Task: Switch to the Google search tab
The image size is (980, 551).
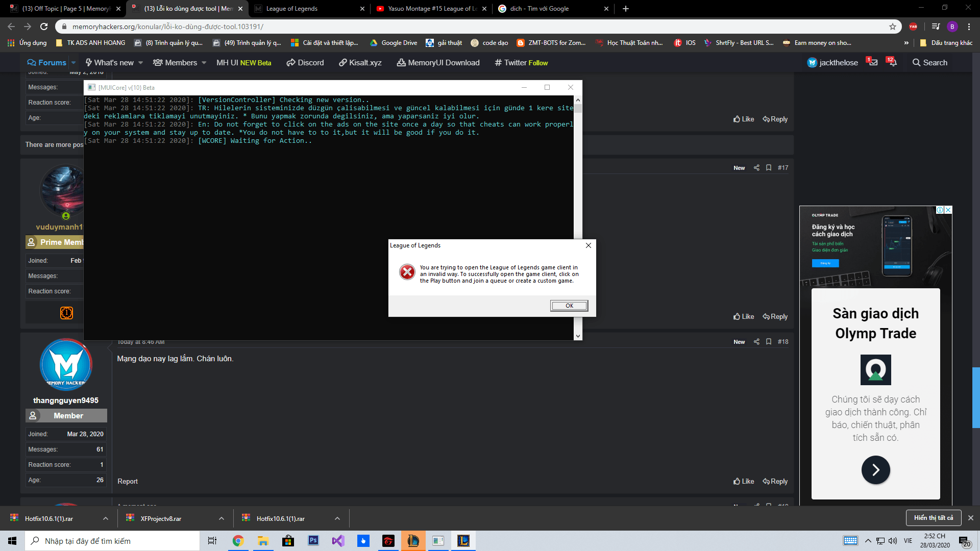Action: tap(553, 9)
